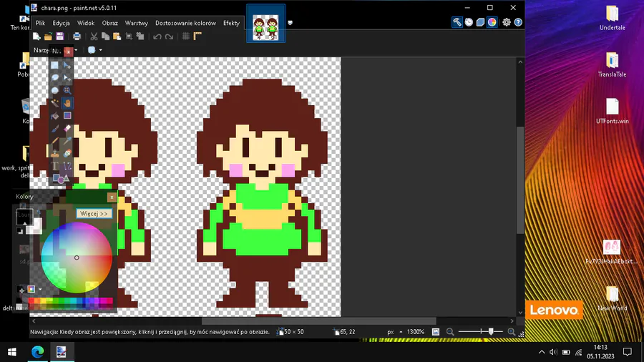Click the Save floppy disk icon
644x362 pixels.
click(60, 36)
